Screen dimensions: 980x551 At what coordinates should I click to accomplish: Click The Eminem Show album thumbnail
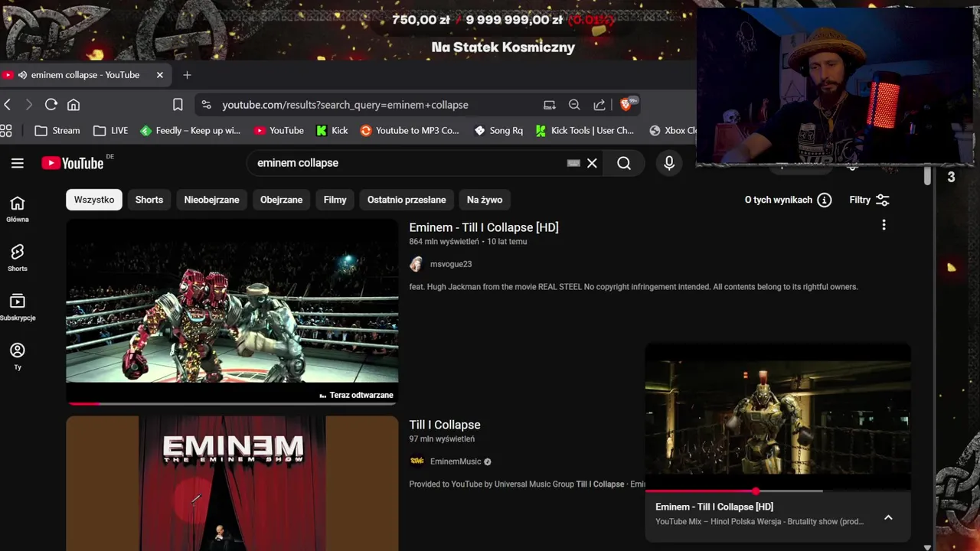point(232,484)
